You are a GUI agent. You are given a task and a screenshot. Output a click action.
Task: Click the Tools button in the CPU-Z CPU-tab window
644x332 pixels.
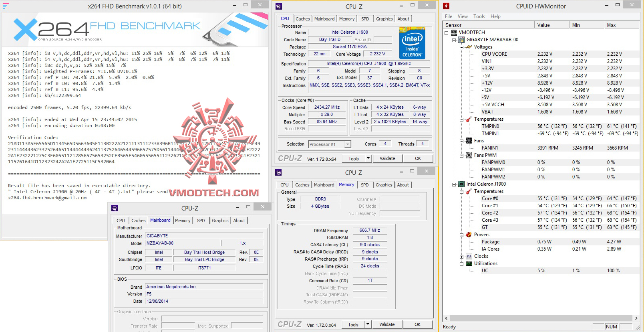[354, 158]
